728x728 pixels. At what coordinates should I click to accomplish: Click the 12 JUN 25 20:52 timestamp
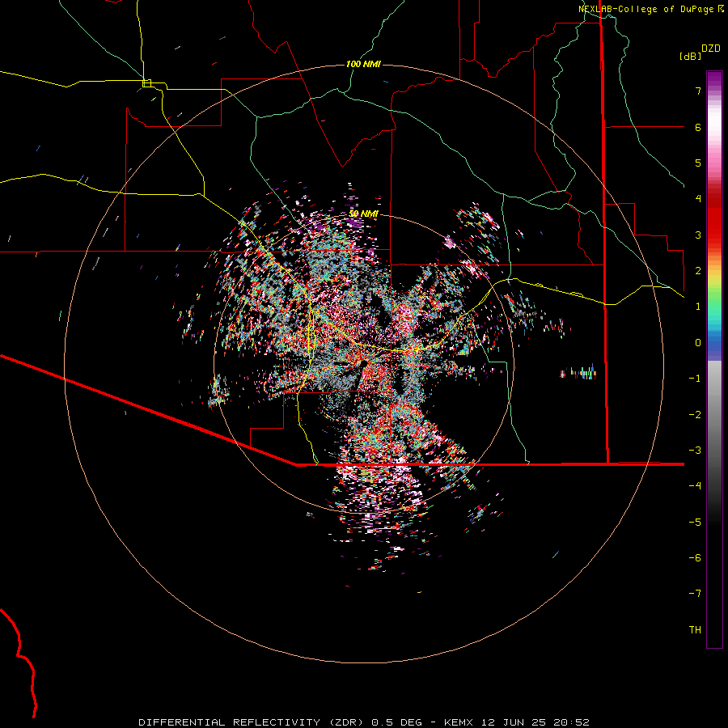535,722
